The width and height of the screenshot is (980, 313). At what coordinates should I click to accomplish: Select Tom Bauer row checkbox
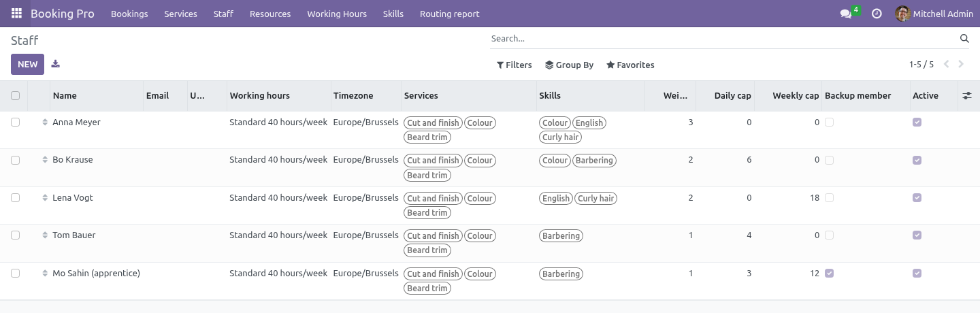pyautogui.click(x=15, y=235)
